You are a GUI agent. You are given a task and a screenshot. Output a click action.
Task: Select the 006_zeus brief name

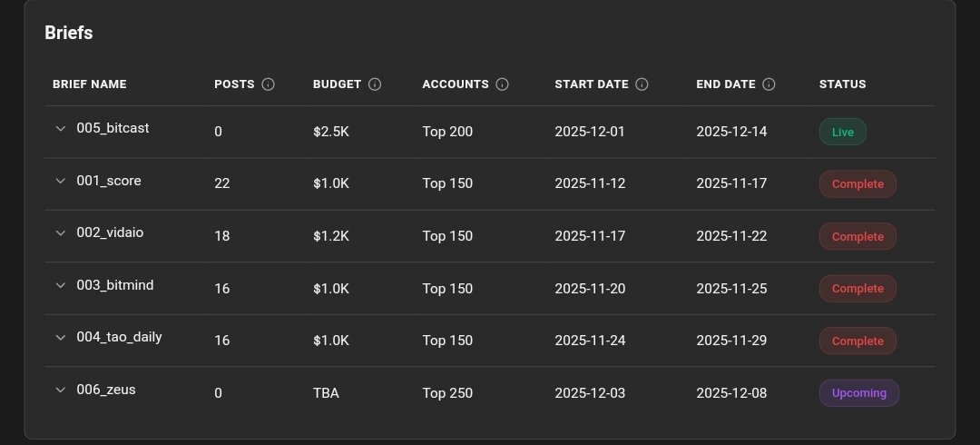tap(106, 390)
